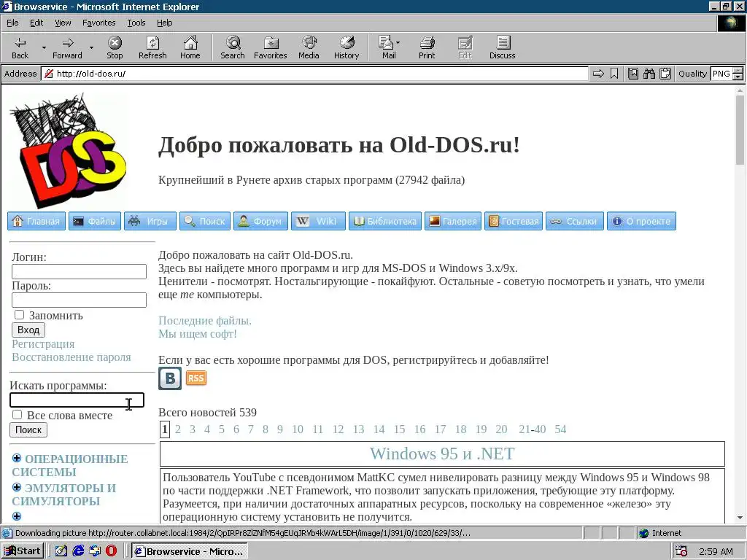Click the Discuss toolbar button
Image resolution: width=747 pixels, height=560 pixels.
[502, 47]
